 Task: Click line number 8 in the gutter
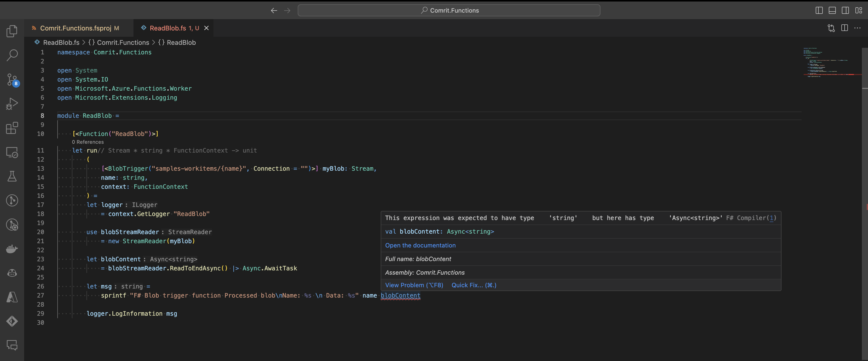tap(42, 116)
